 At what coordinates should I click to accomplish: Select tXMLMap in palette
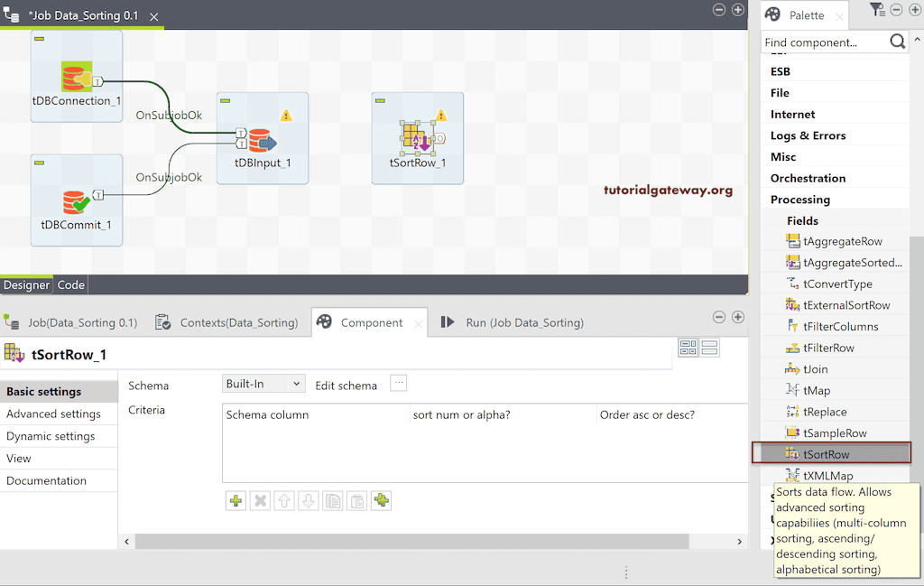point(819,475)
